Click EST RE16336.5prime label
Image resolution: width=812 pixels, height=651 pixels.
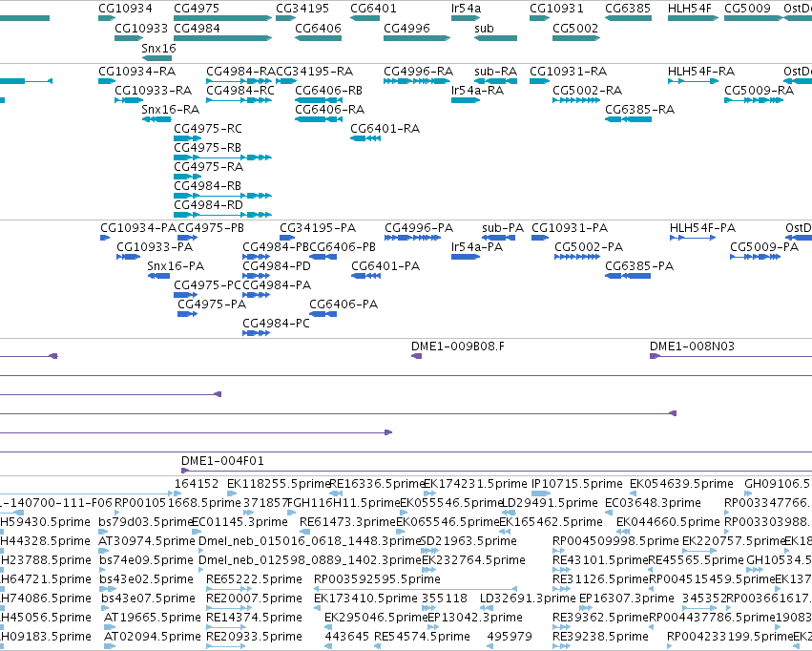(x=377, y=484)
